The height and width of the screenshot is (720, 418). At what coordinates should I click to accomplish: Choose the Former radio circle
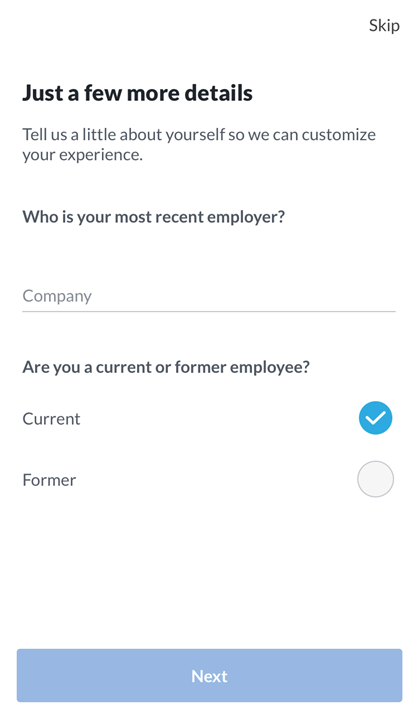[x=375, y=479]
